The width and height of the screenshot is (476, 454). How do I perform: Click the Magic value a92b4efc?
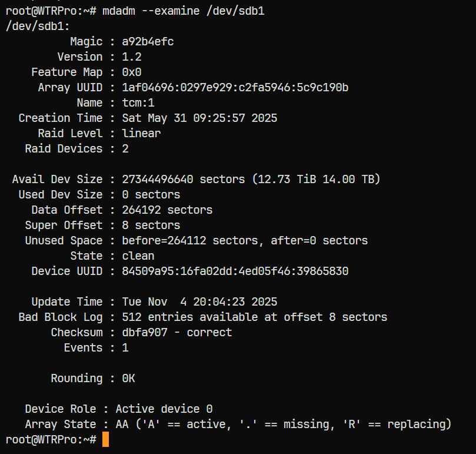[148, 41]
